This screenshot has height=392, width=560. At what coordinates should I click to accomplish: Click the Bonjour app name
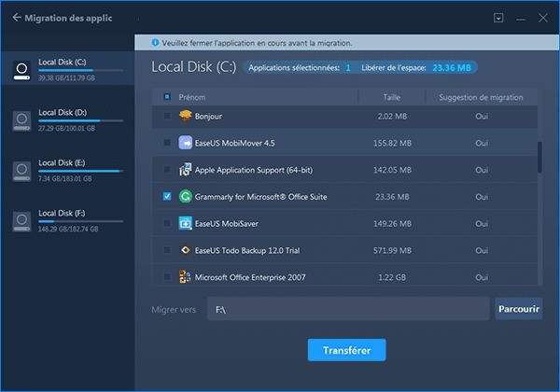coord(208,117)
